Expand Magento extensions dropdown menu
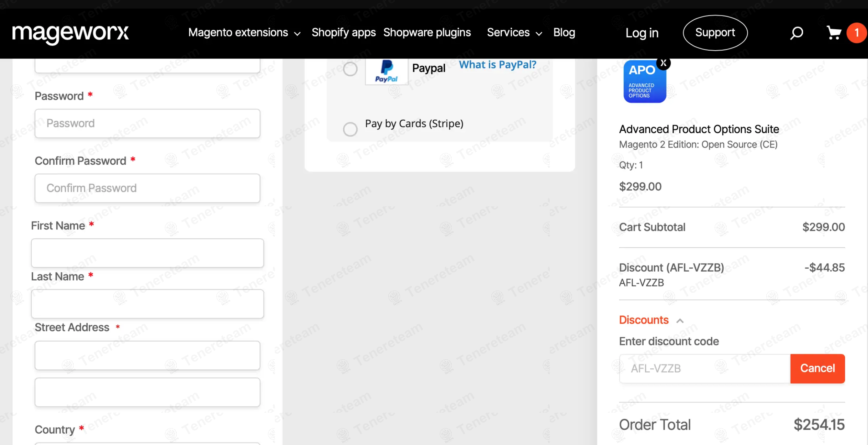 coord(244,33)
